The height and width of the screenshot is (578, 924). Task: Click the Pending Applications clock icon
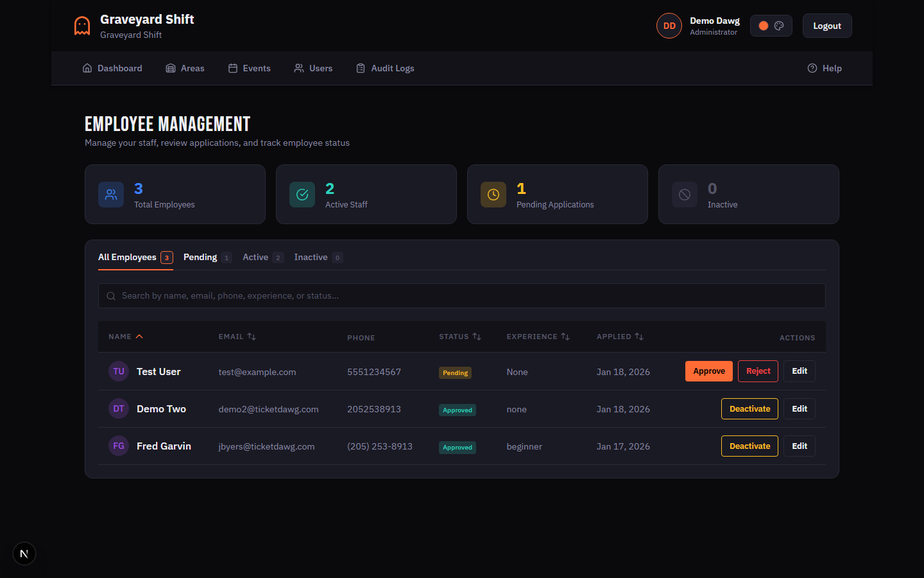(493, 194)
